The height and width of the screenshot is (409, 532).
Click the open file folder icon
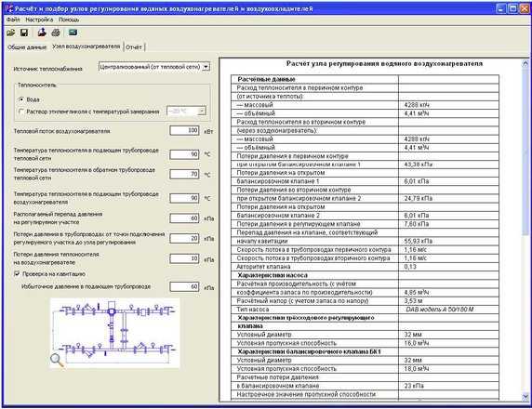pos(11,33)
